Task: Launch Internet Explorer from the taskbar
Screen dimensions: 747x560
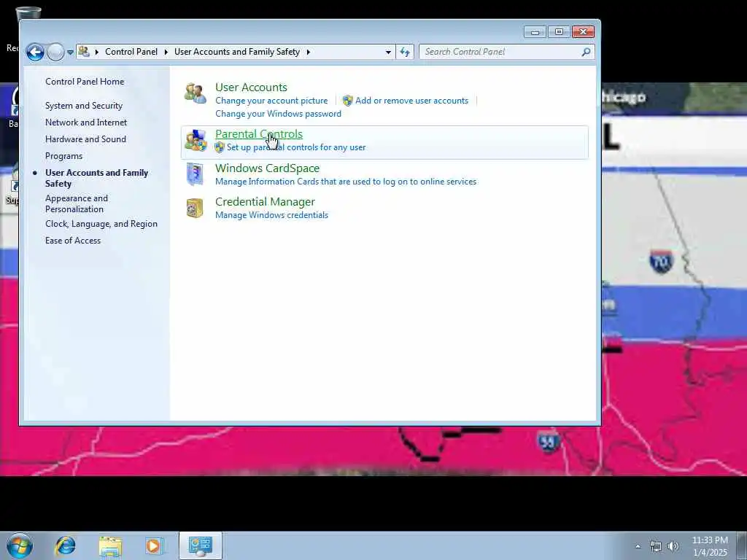Action: coord(65,545)
